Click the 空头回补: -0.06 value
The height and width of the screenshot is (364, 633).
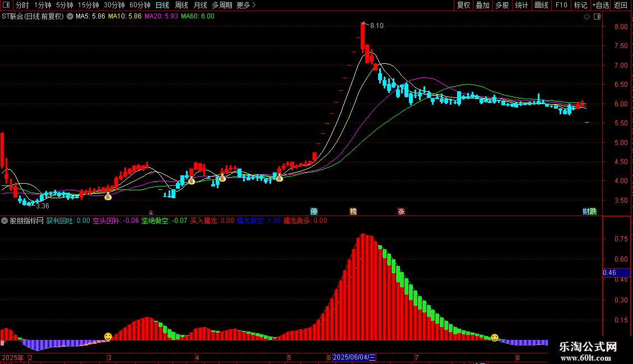click(116, 221)
